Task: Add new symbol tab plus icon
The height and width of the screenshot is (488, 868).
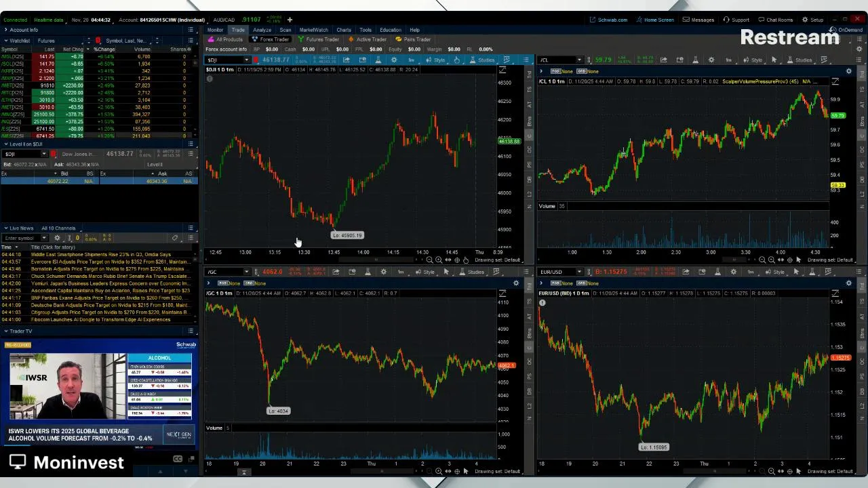Action: pyautogui.click(x=290, y=20)
